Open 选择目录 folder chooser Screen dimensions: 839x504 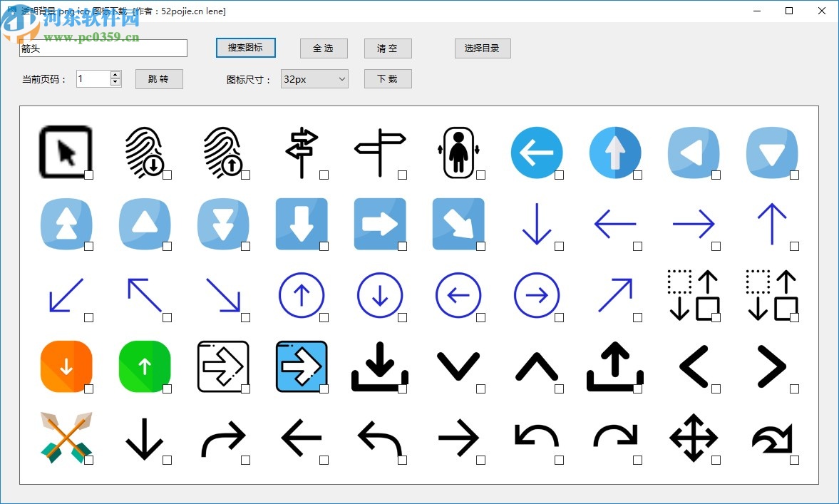pyautogui.click(x=483, y=48)
